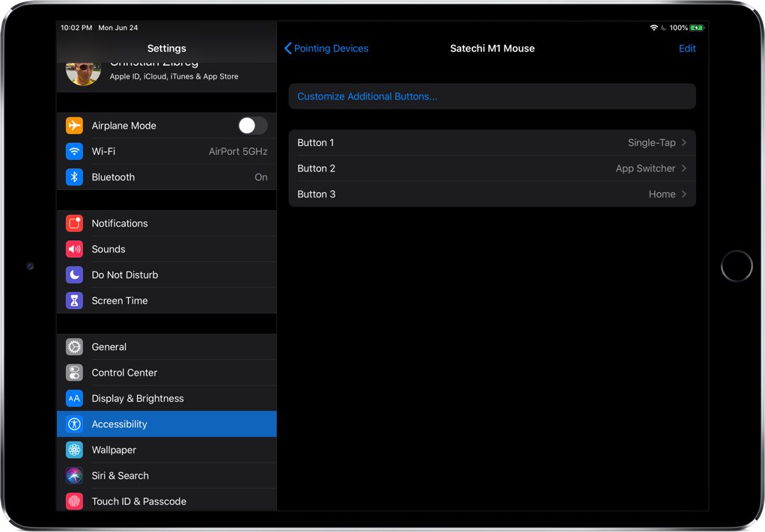
Task: Go back to Pointing Devices
Action: (x=326, y=49)
